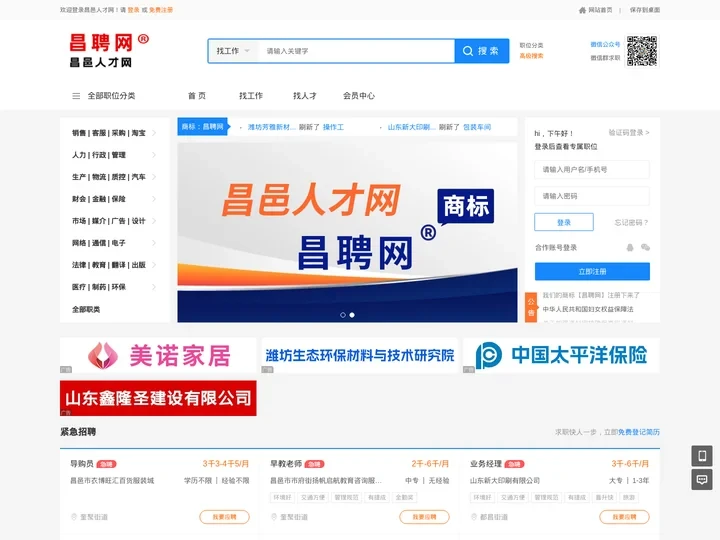Open the 业务经理 job title

(486, 464)
